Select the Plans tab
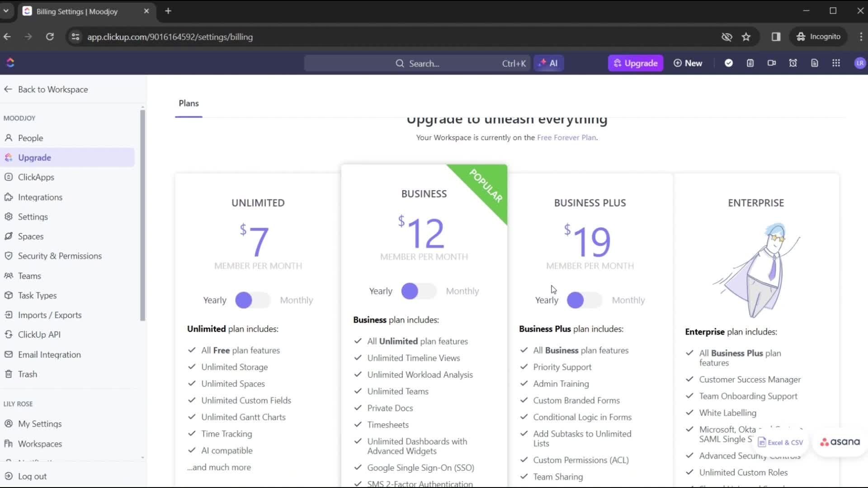 (x=189, y=103)
